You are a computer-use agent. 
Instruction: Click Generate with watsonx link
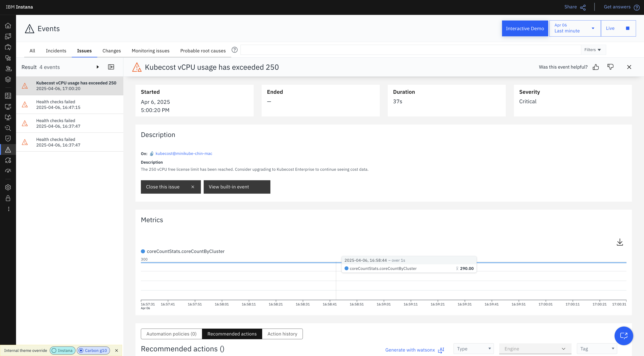414,350
